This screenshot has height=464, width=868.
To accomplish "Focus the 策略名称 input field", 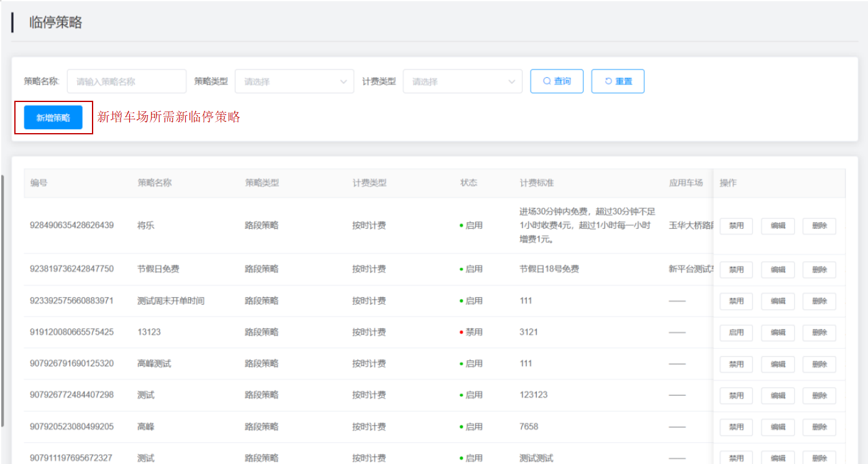I will tap(126, 81).
